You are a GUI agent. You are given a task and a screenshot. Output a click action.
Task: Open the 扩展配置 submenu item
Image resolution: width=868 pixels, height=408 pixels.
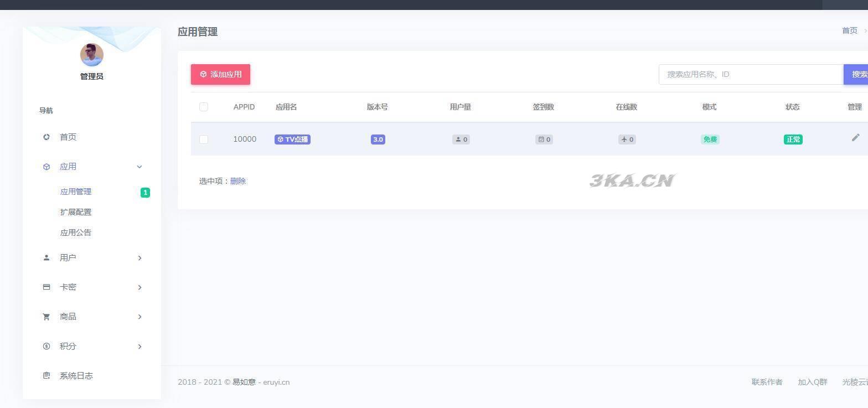click(x=76, y=212)
